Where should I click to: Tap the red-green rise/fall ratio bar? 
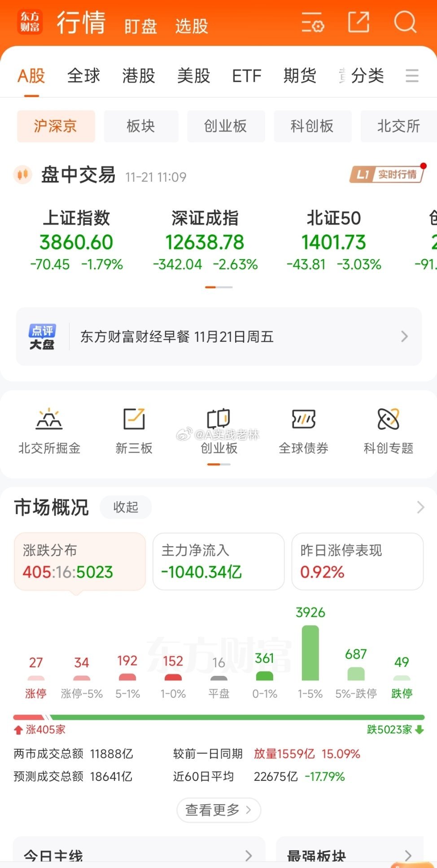(x=218, y=717)
